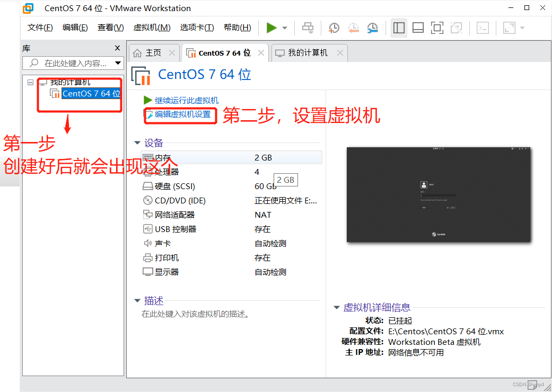Click the 已挂起 status value
Screen dimensions: 552x392
coord(400,320)
